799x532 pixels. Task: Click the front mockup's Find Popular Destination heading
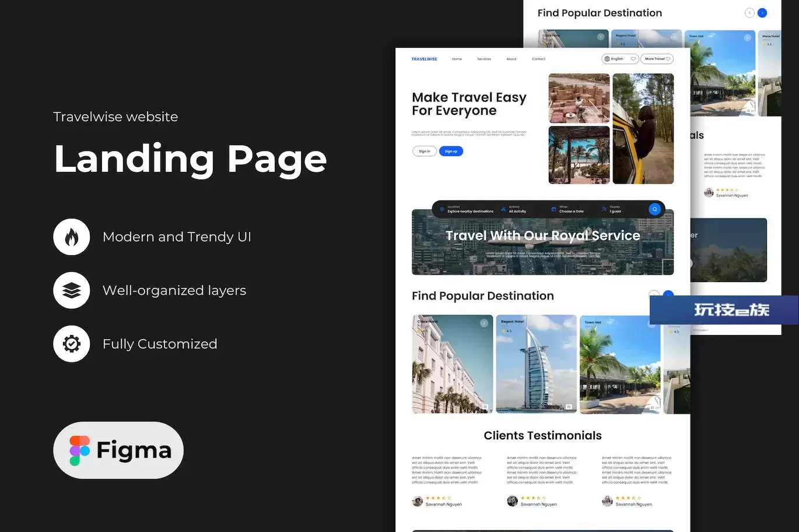point(483,296)
